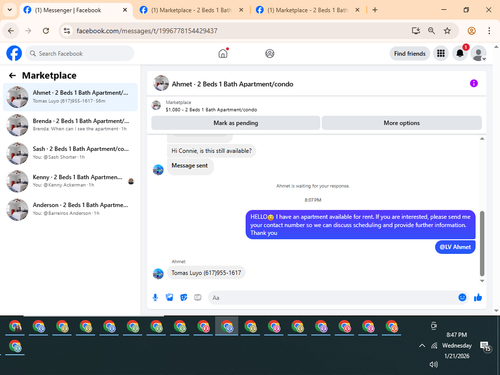Open the emoji picker in composer
This screenshot has height=375, width=500.
click(x=462, y=297)
